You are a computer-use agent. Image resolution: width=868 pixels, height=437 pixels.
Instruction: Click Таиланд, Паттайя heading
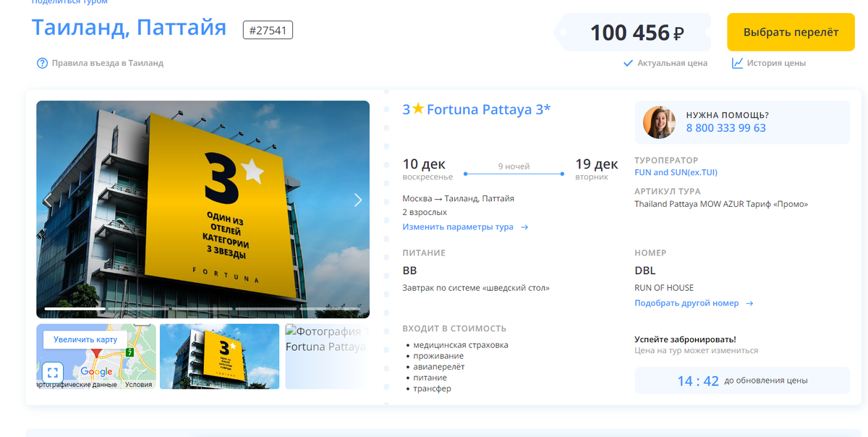129,28
